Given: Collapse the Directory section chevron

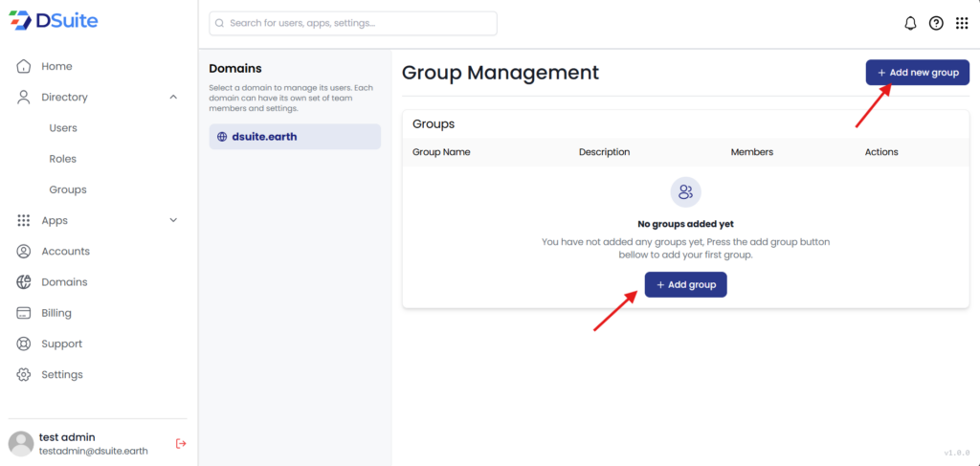Looking at the screenshot, I should 173,97.
